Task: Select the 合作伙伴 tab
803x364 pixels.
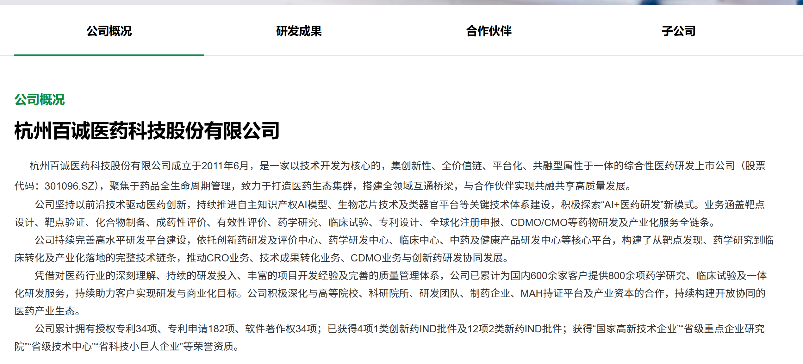Action: [x=489, y=31]
